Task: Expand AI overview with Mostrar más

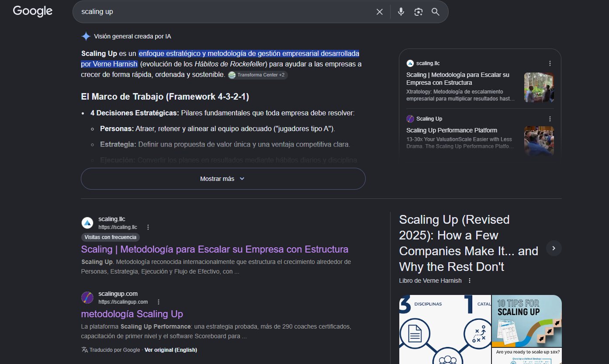Action: pyautogui.click(x=223, y=179)
